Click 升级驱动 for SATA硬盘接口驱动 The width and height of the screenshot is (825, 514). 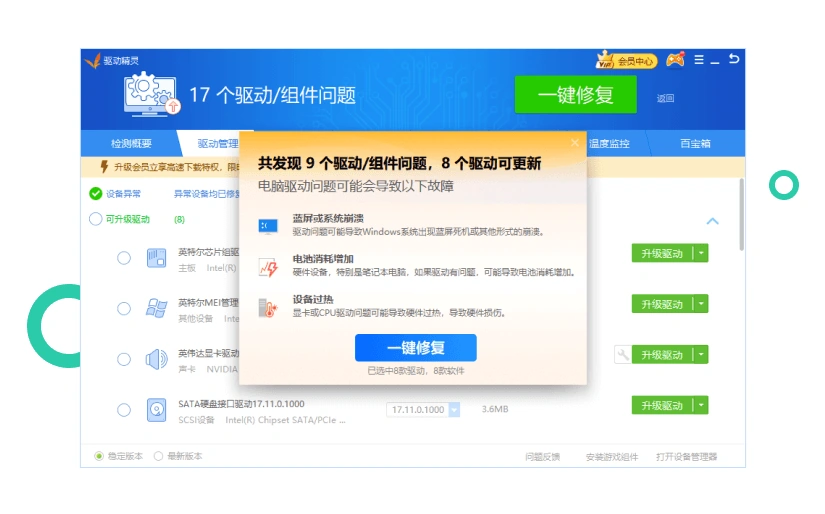[x=662, y=405]
